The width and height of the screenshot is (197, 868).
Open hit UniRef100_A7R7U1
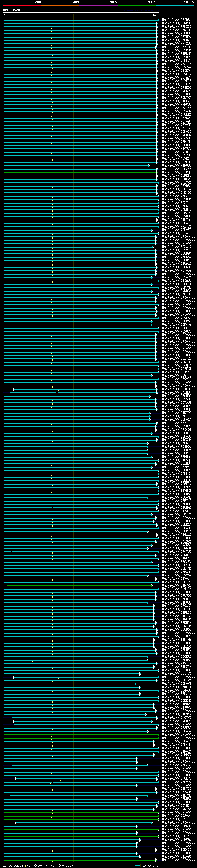pos(176,30)
